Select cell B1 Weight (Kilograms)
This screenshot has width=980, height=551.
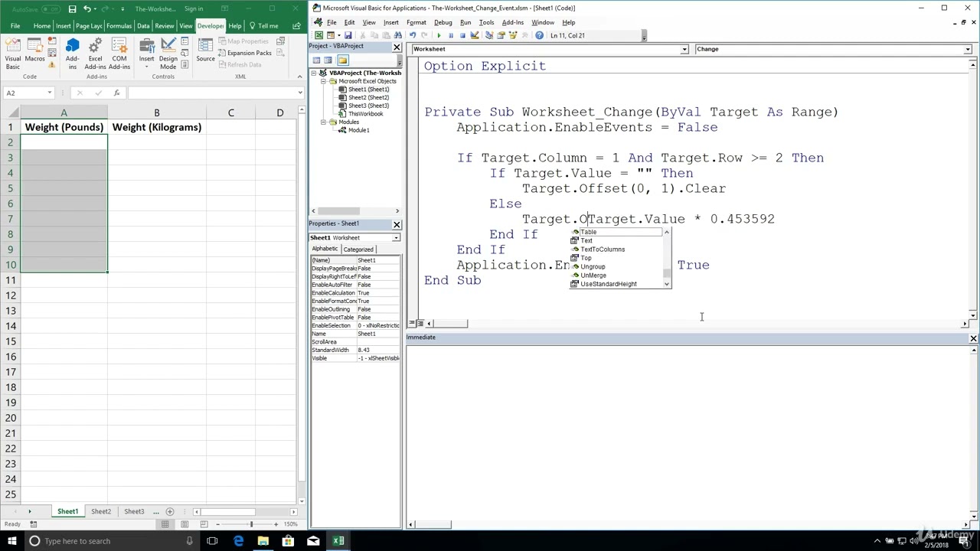coord(157,127)
